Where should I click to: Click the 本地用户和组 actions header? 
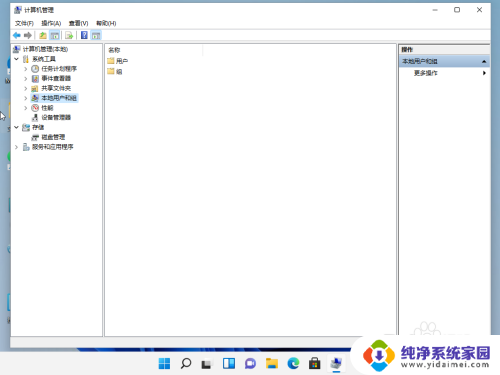tap(444, 61)
